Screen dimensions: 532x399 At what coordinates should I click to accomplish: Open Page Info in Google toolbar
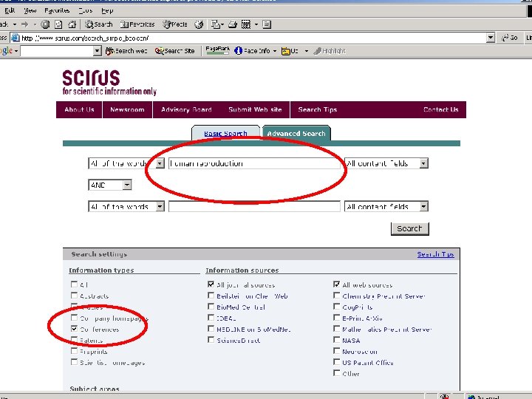pyautogui.click(x=252, y=51)
